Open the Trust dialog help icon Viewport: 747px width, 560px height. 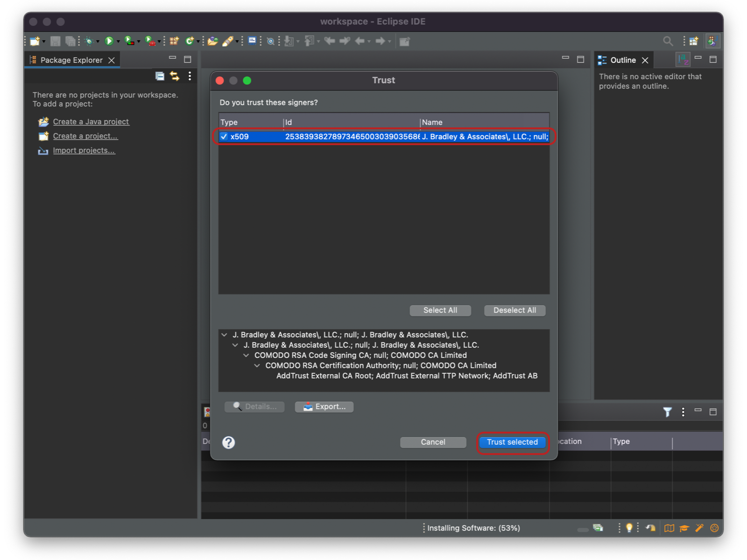tap(229, 442)
